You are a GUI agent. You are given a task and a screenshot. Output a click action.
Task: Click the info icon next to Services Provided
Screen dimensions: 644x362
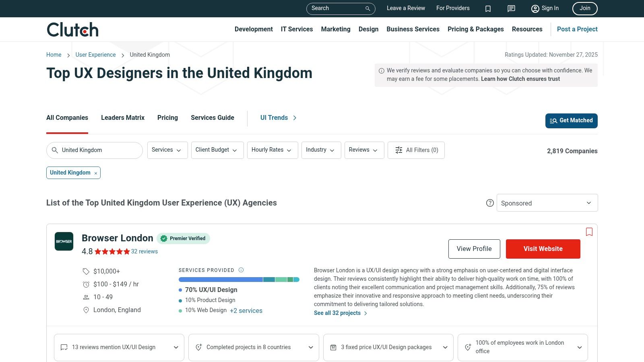coord(241,270)
